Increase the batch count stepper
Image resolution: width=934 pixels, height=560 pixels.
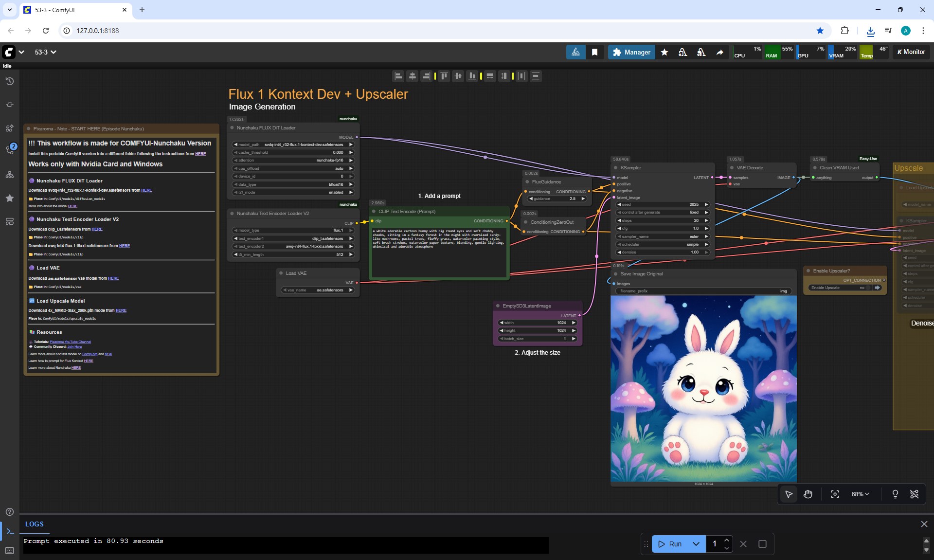point(726,540)
